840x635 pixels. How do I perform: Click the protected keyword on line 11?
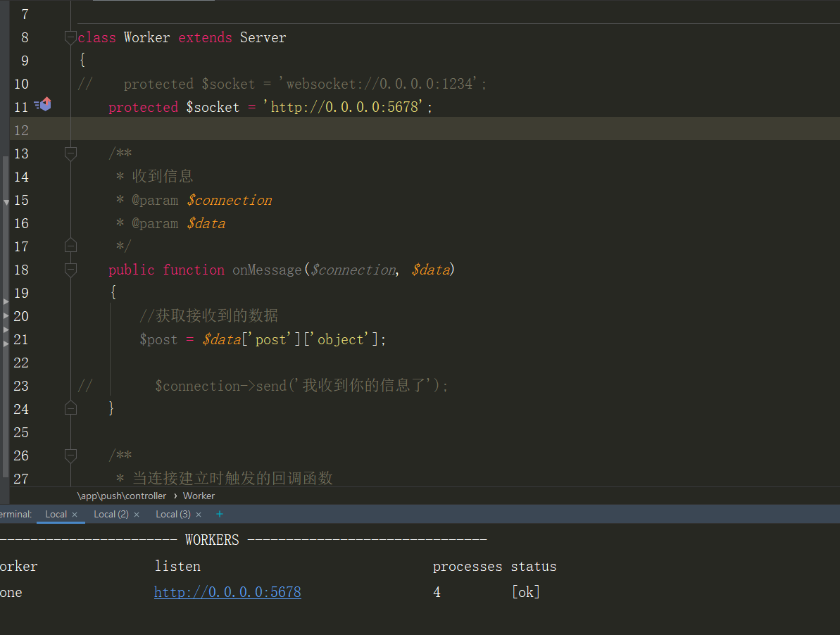coord(143,107)
